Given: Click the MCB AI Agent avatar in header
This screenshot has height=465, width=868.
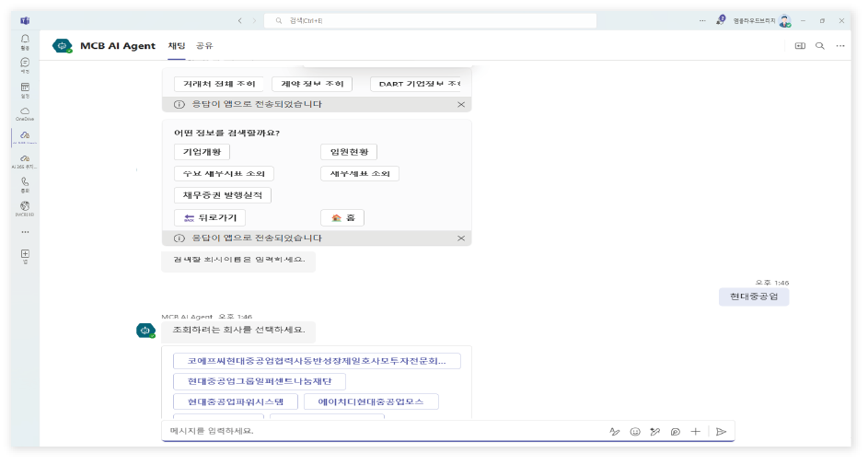Looking at the screenshot, I should [63, 46].
